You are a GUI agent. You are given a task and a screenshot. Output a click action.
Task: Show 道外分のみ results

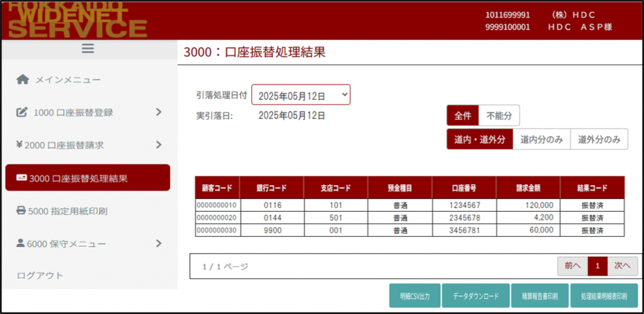tap(599, 139)
